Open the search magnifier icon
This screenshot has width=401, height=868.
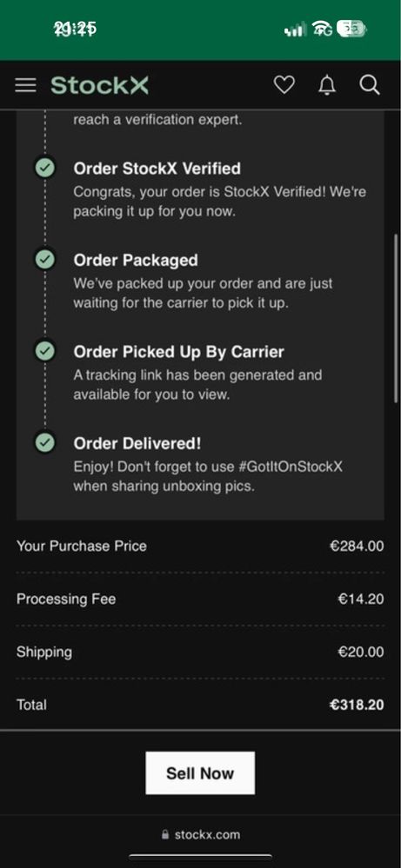(x=370, y=84)
